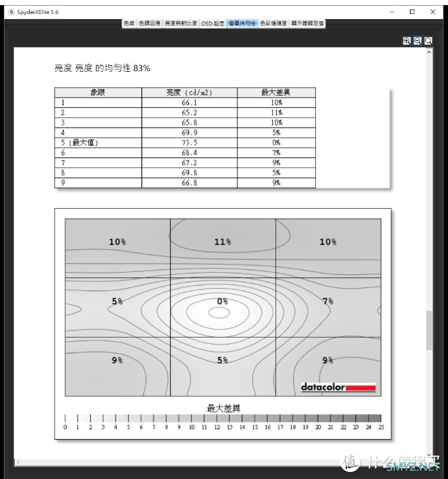This screenshot has height=479, width=448.
Task: Click the 最大差異 column header
Action: (276, 93)
